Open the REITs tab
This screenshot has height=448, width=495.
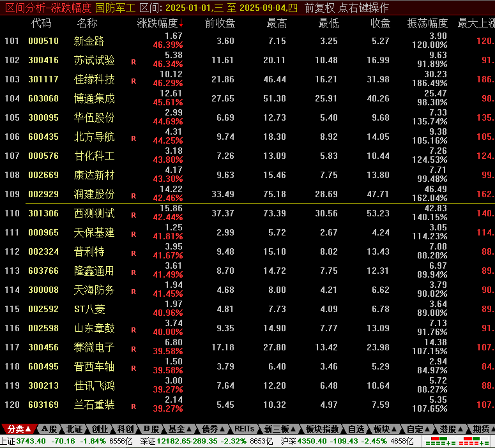245,429
